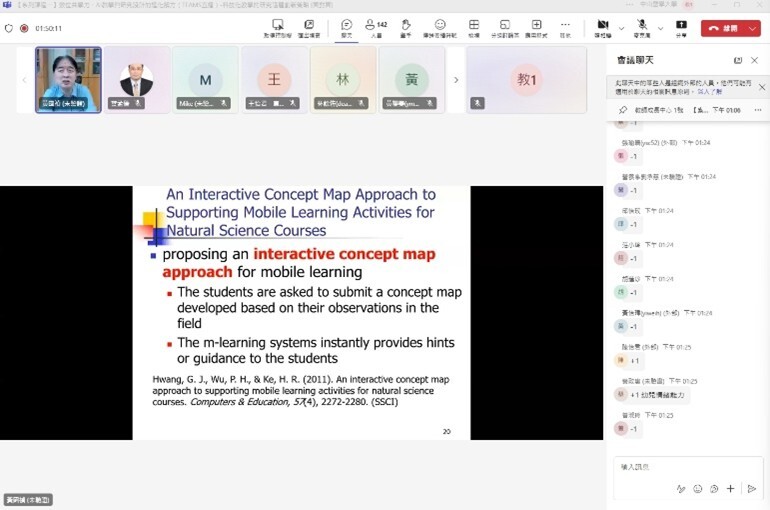
Task: Toggle the Chat panel in meeting toolbar
Action: [346, 27]
